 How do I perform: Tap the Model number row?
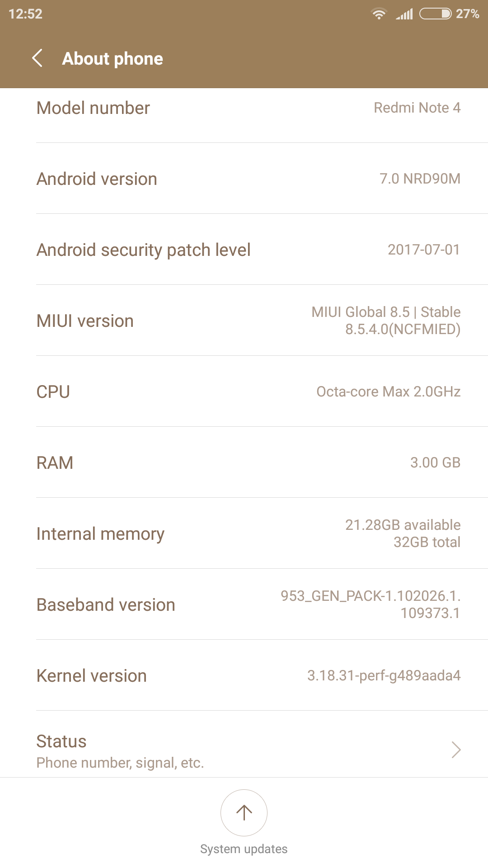coord(244,108)
